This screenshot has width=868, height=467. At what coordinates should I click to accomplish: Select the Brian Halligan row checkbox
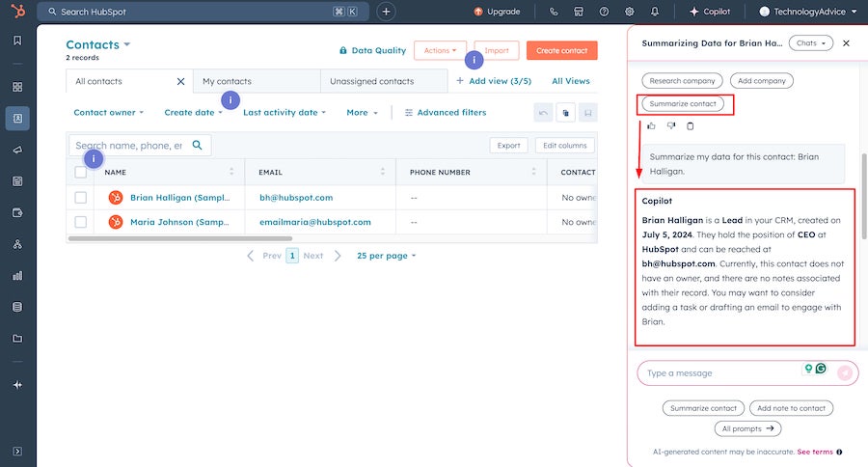point(81,198)
